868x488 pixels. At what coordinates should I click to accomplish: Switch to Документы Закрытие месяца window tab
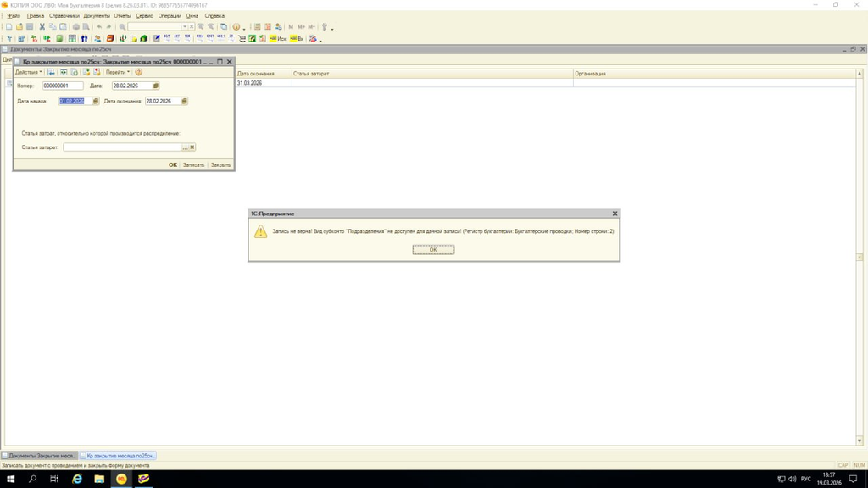click(x=40, y=456)
